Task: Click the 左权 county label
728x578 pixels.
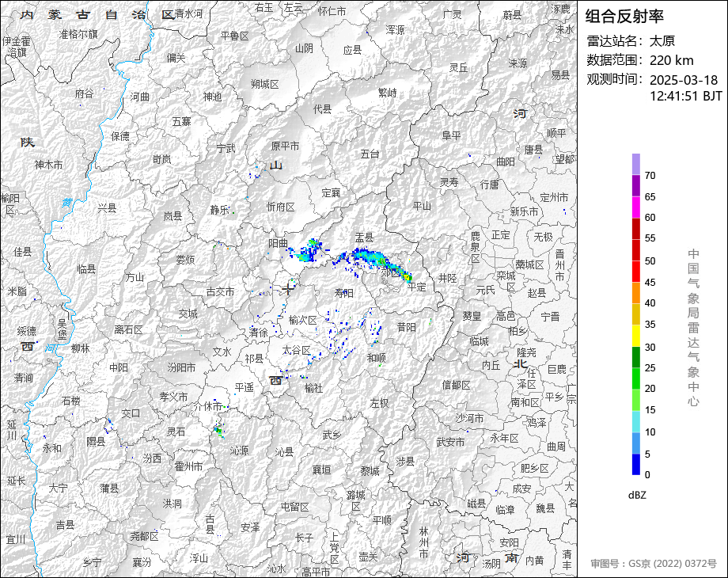Action: pos(379,402)
